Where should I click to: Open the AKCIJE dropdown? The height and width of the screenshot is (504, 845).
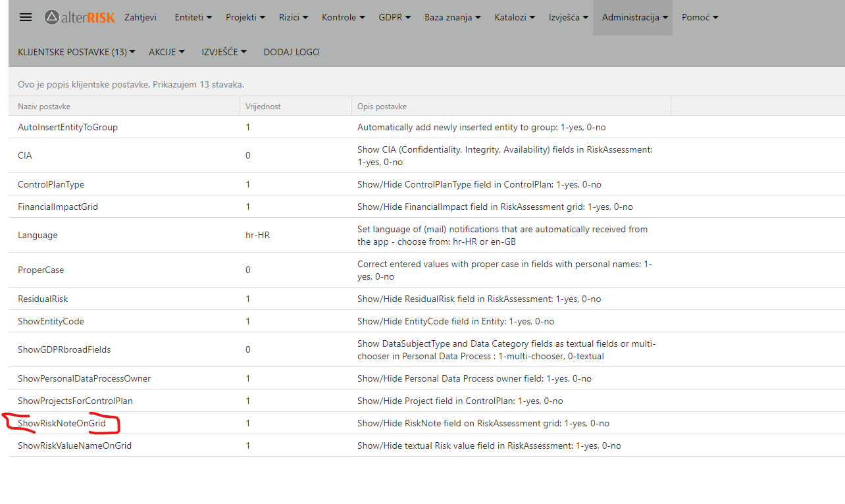click(166, 52)
